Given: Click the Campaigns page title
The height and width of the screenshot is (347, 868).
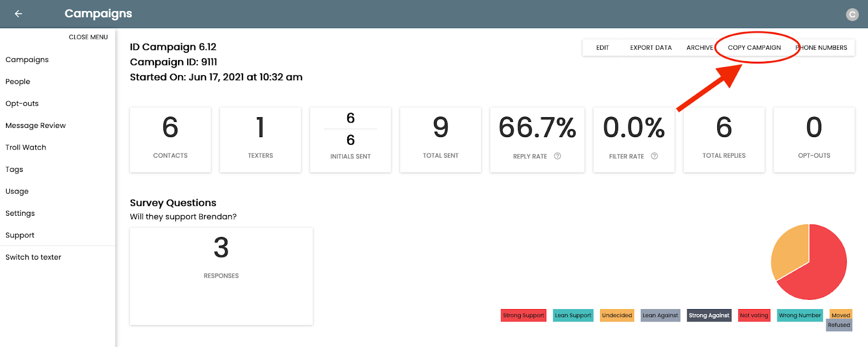Looking at the screenshot, I should (x=98, y=14).
